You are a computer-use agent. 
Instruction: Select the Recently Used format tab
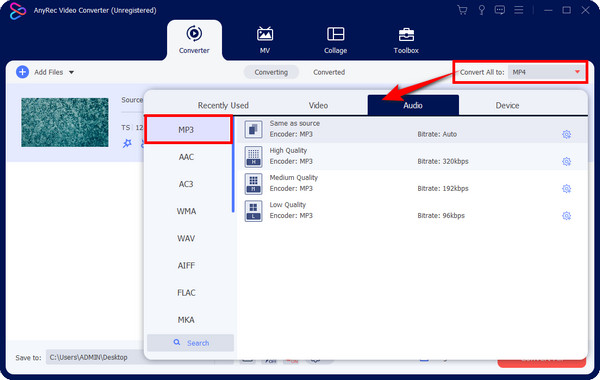click(223, 105)
